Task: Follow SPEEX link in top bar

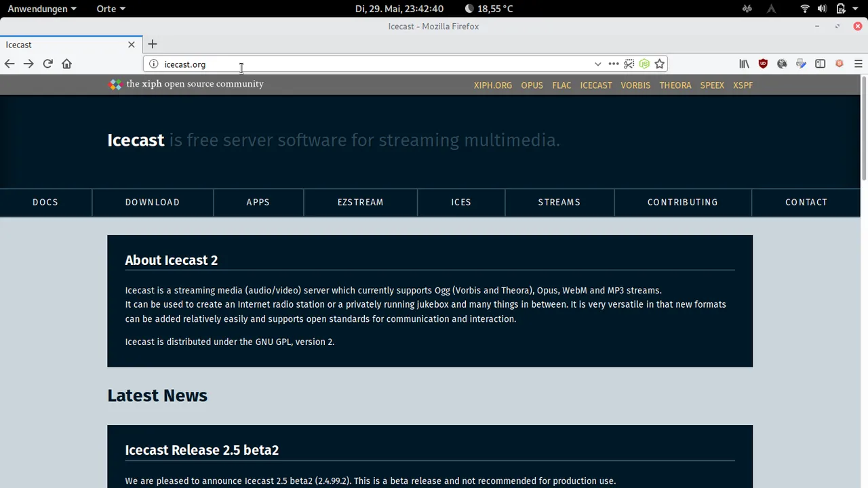Action: pos(712,85)
